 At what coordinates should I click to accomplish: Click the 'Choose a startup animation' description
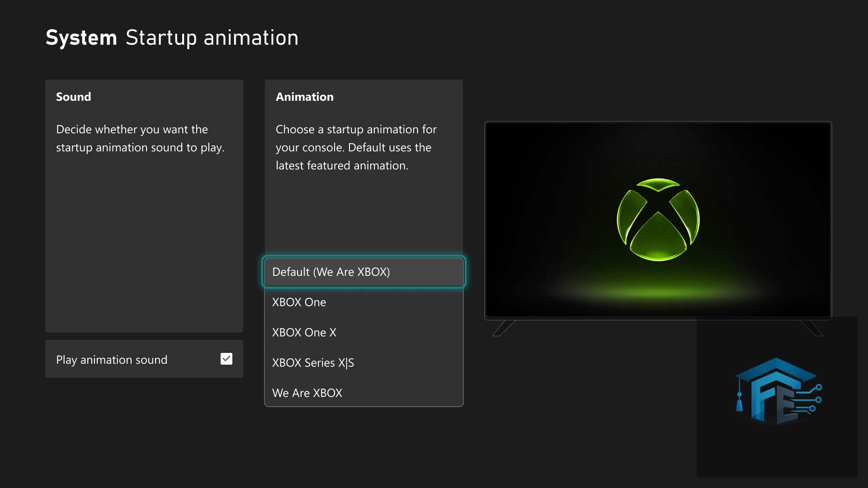click(x=356, y=147)
